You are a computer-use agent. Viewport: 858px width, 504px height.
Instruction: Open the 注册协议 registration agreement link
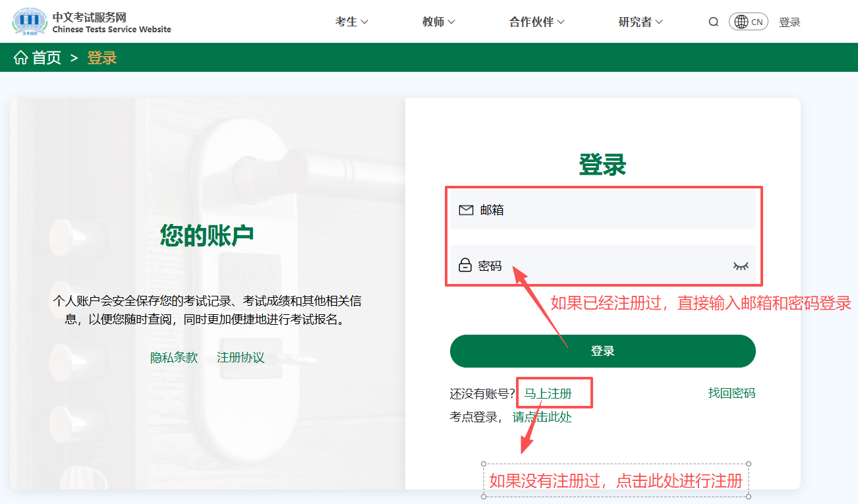[241, 358]
